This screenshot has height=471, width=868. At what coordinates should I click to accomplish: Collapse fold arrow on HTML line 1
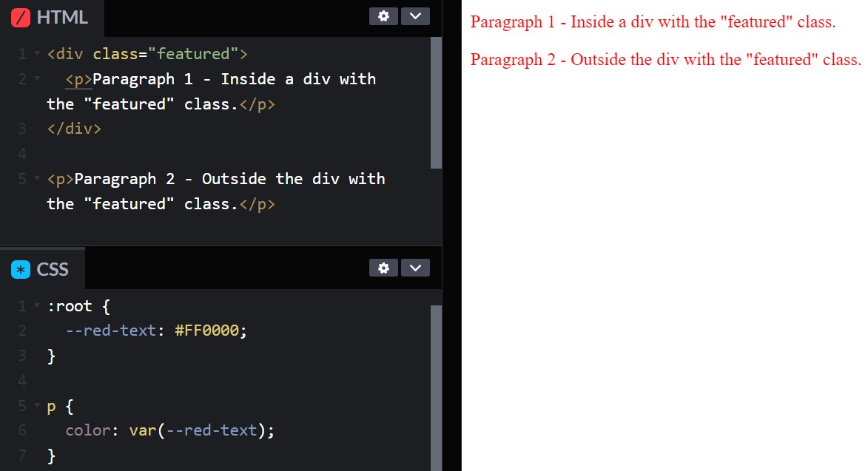(37, 54)
